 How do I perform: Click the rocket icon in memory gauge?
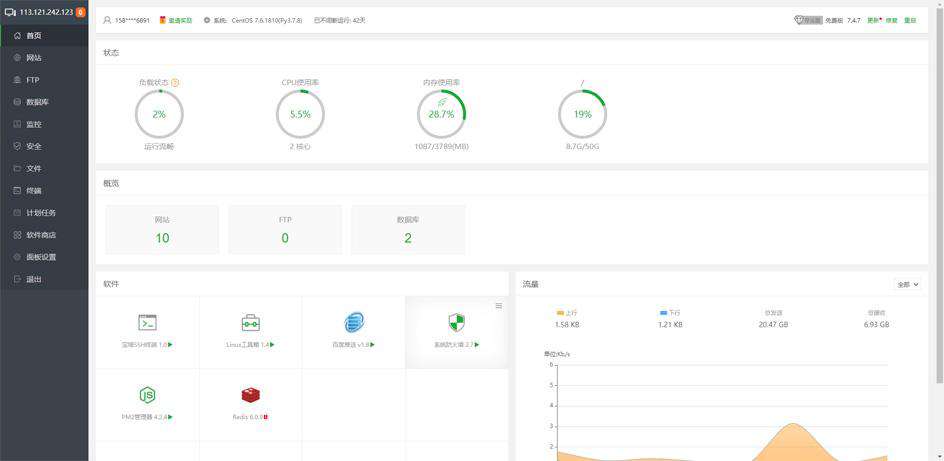click(441, 102)
